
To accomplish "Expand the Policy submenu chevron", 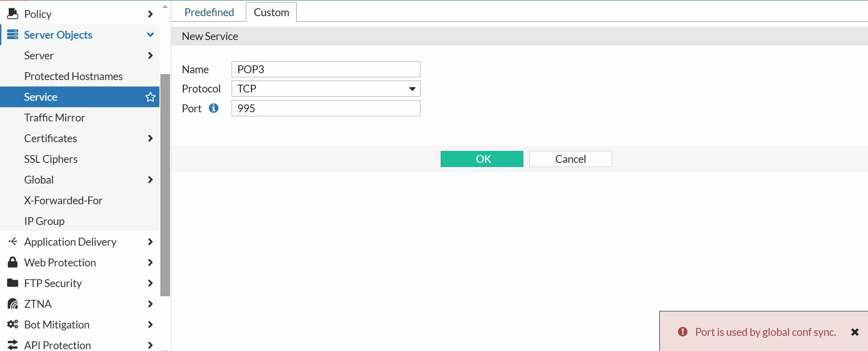I will 150,14.
